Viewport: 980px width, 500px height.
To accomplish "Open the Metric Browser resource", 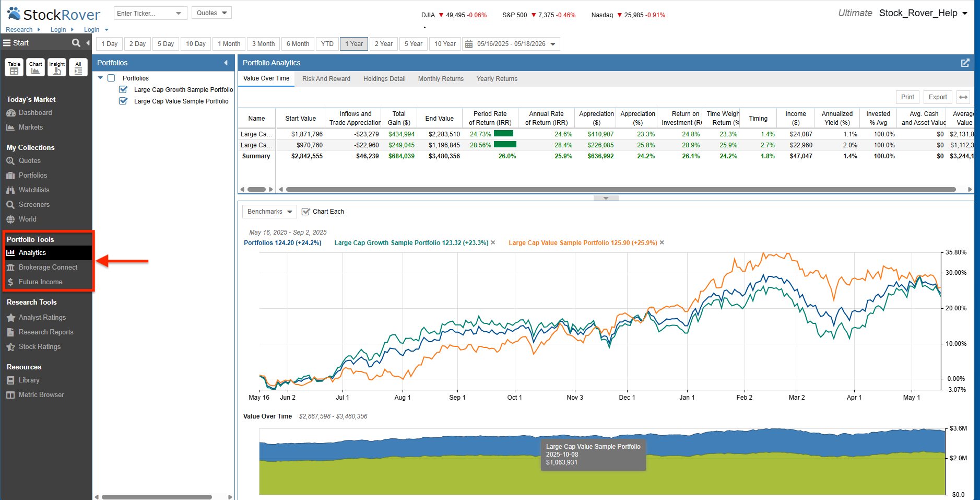I will tap(41, 395).
